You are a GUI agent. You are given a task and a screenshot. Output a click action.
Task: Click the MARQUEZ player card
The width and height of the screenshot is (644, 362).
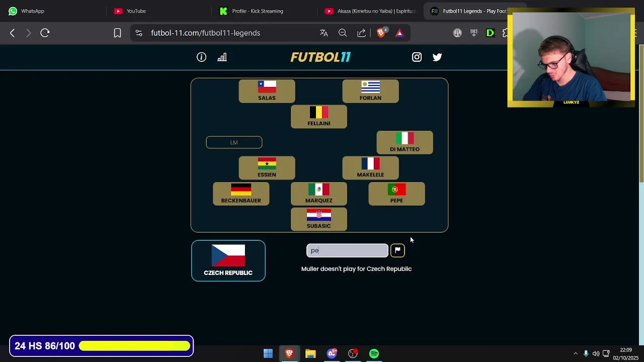319,194
